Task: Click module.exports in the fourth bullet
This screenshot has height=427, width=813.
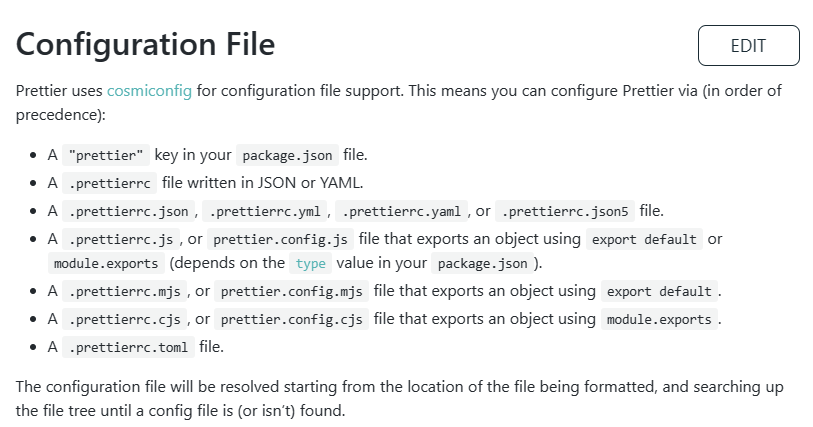Action: (106, 263)
